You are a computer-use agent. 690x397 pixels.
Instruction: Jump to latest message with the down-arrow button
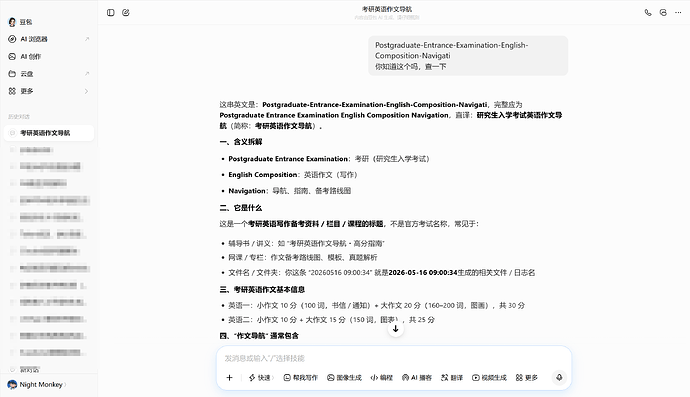396,329
